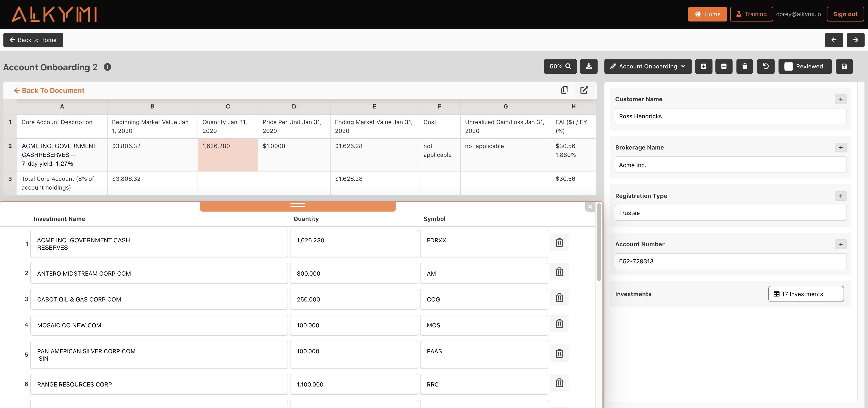
Task: Toggle the Reviewed checkbox
Action: click(x=789, y=66)
